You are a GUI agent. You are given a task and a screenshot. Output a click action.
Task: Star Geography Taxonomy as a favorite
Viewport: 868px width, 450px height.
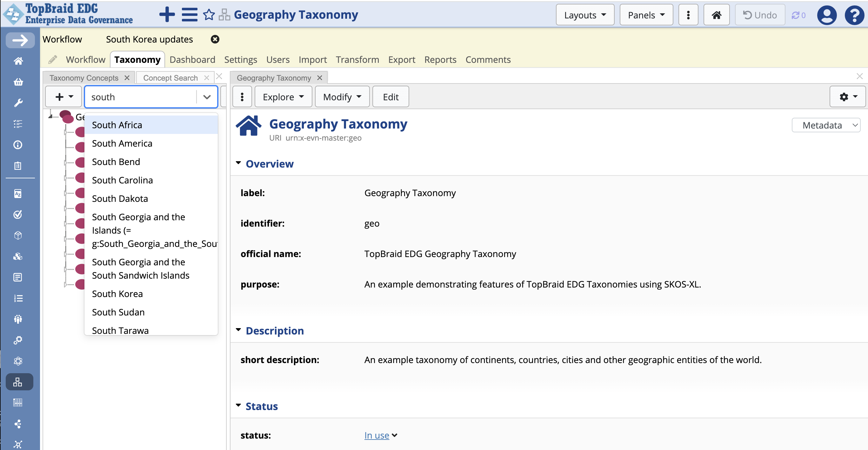pos(209,15)
